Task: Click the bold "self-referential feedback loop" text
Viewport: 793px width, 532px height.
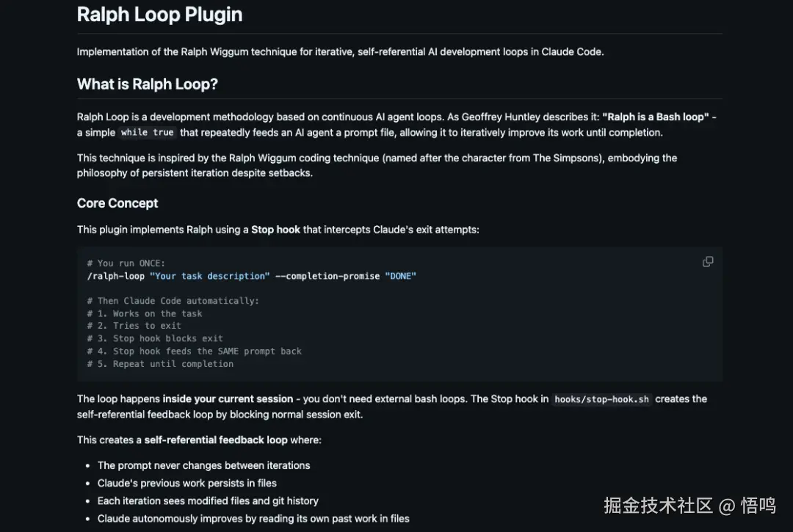Action: (x=216, y=440)
